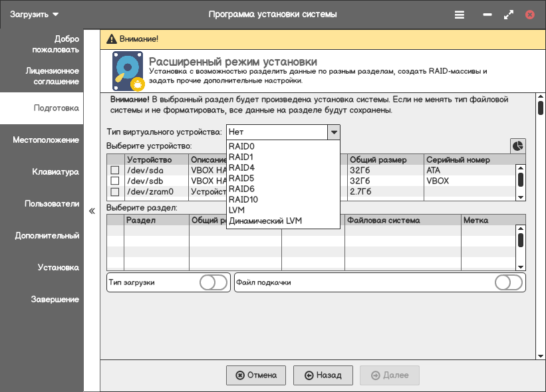Close the virtual device type dropdown arrow

pos(334,132)
